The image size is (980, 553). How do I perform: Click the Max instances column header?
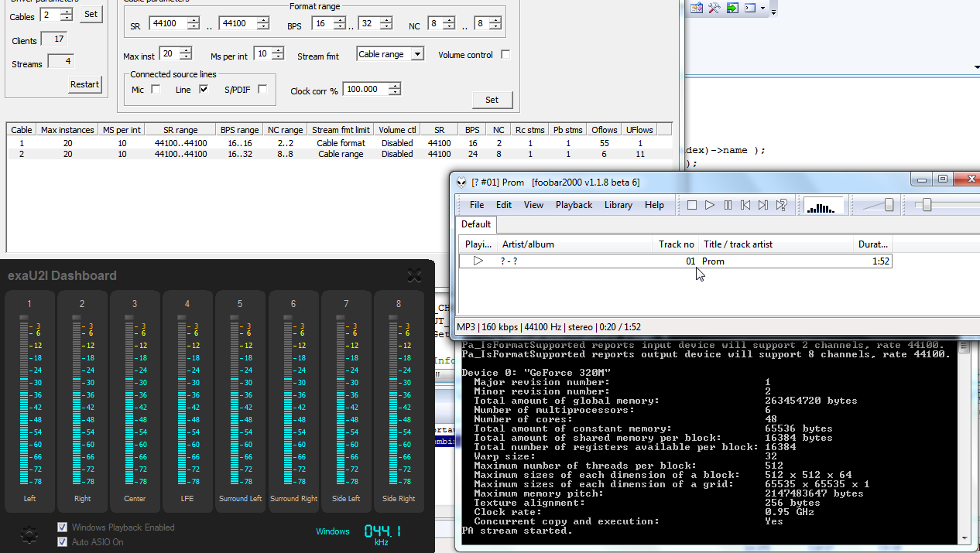(67, 130)
